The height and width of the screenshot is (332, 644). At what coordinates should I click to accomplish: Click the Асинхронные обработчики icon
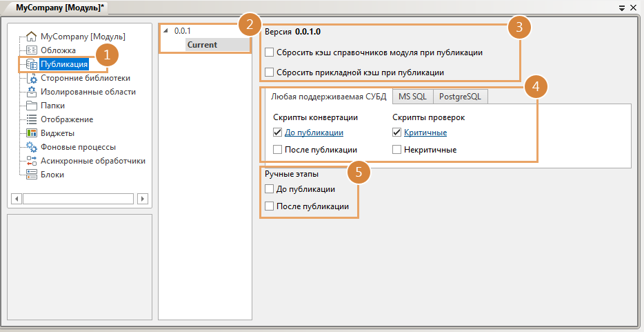[31, 161]
